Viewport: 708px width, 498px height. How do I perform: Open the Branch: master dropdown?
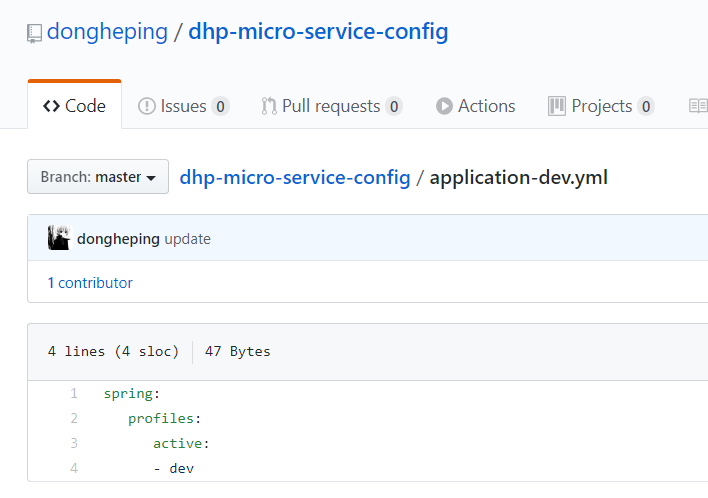(x=98, y=177)
